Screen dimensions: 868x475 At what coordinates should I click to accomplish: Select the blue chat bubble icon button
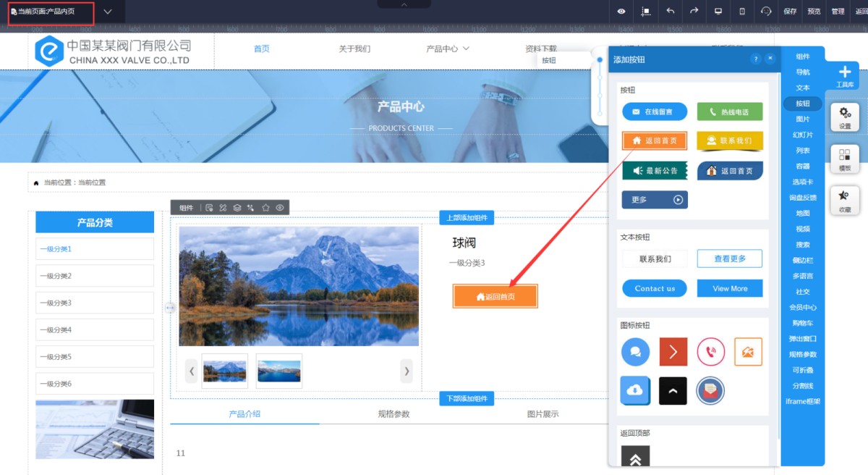click(x=635, y=352)
